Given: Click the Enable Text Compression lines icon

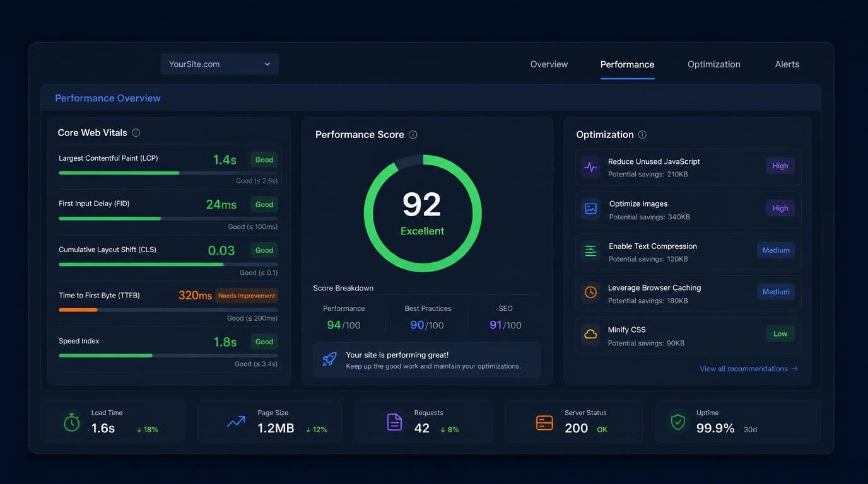Looking at the screenshot, I should click(590, 251).
